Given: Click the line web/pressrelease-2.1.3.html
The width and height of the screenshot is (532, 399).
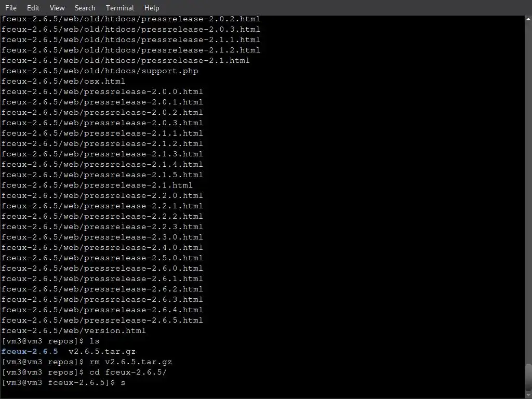Looking at the screenshot, I should (x=102, y=154).
